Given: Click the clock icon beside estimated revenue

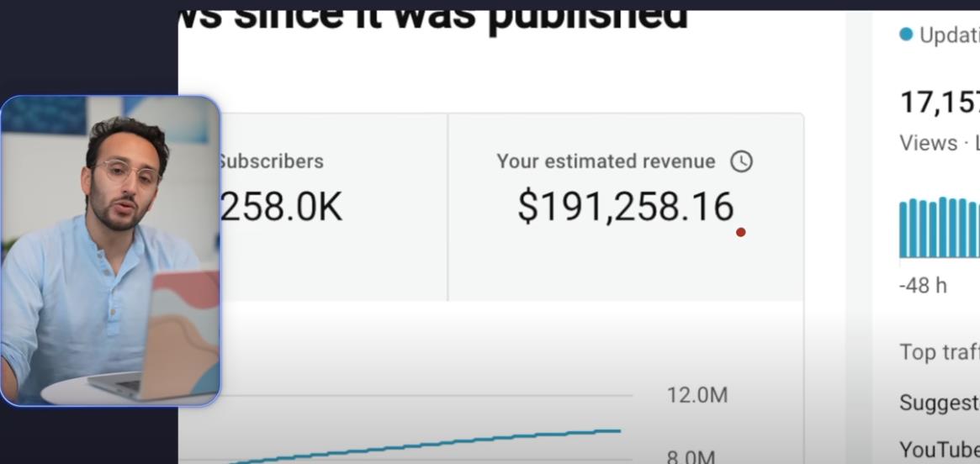Looking at the screenshot, I should [741, 161].
